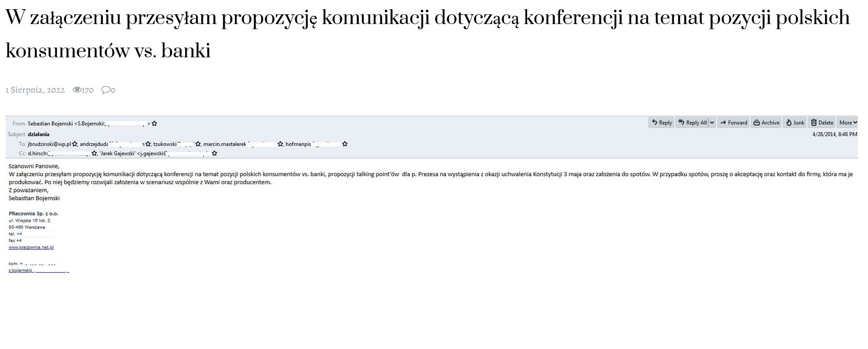The height and width of the screenshot is (349, 868).
Task: Click star next to d.hirsch Cc recipient
Action: tap(94, 153)
